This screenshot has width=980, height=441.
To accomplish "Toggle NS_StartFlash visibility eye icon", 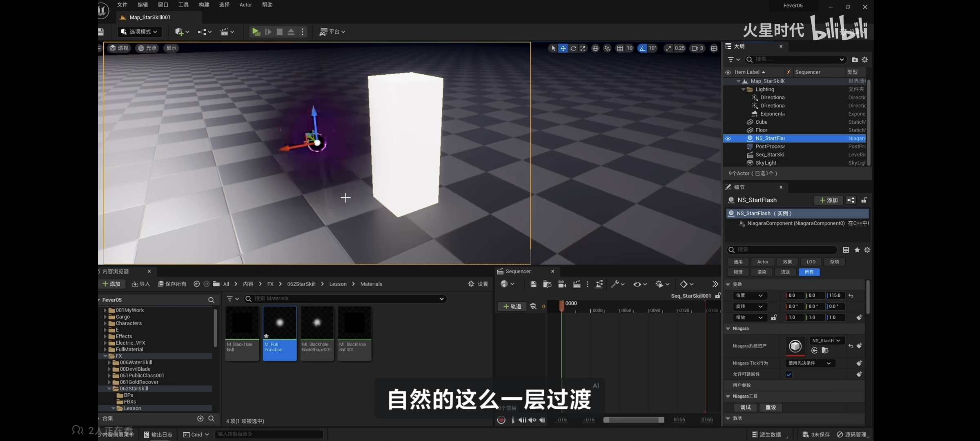I will (x=728, y=138).
